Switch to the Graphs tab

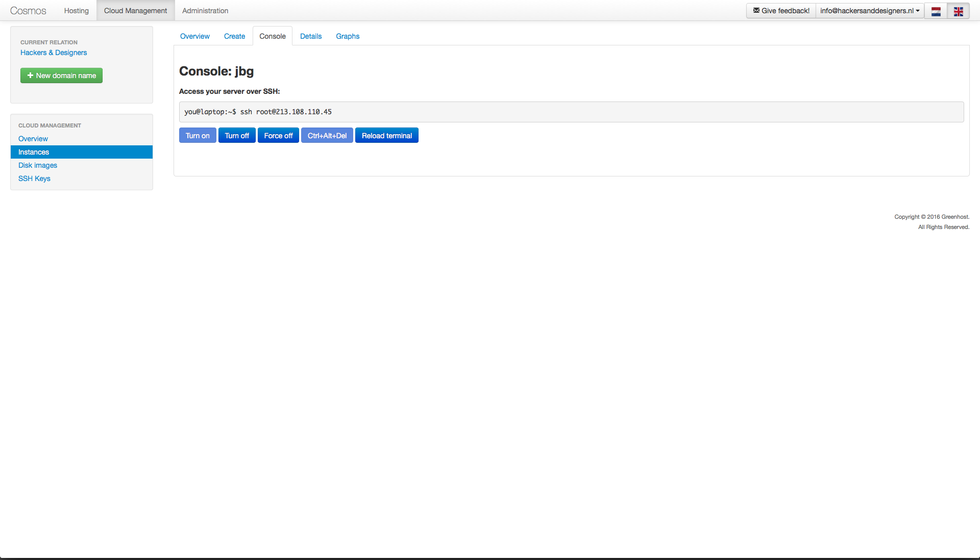348,36
